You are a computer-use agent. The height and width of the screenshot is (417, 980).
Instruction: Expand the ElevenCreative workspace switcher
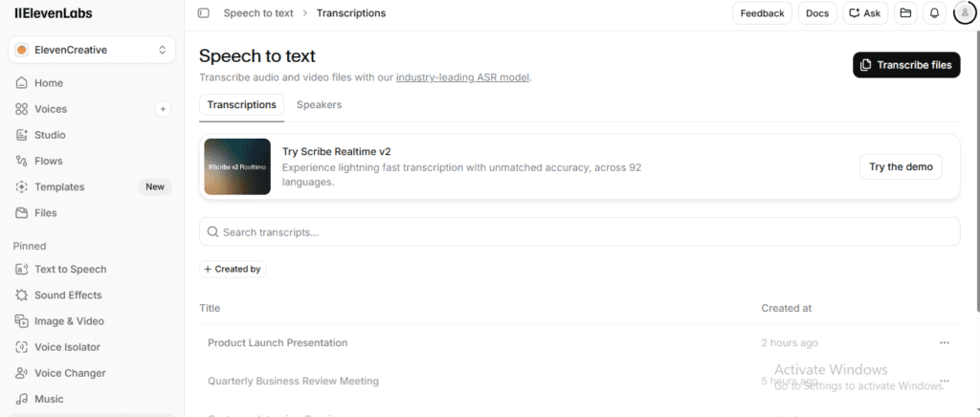[92, 50]
